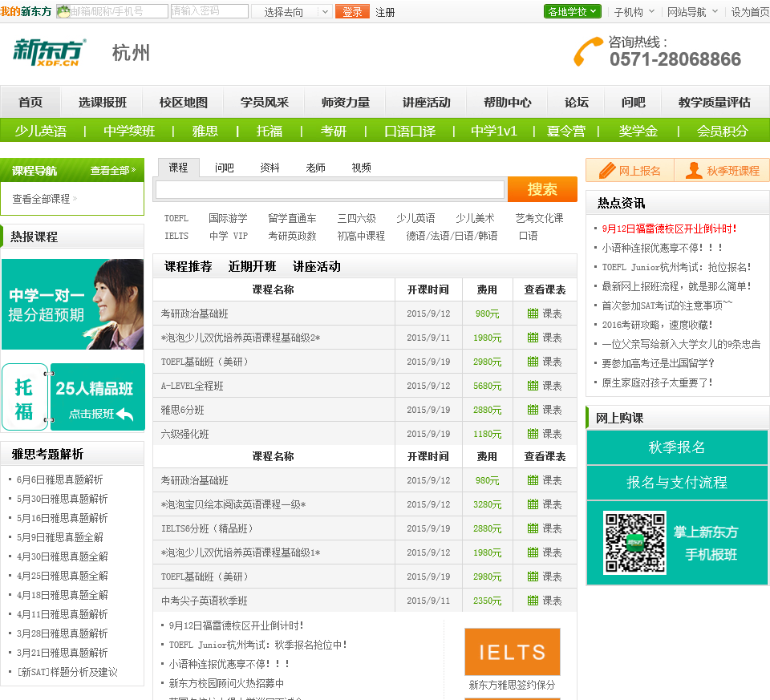Open 4月30日雅思真题全解 link
Screen dimensions: 770x700
(63, 556)
